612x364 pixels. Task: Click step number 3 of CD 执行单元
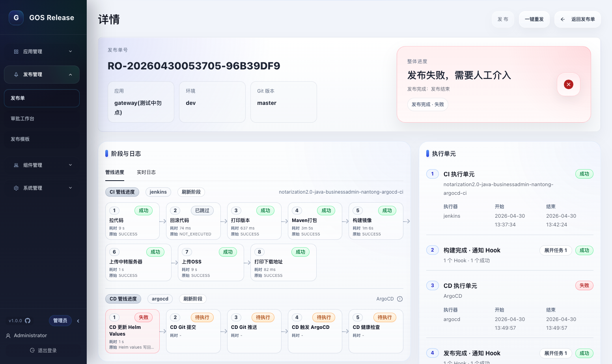click(433, 286)
